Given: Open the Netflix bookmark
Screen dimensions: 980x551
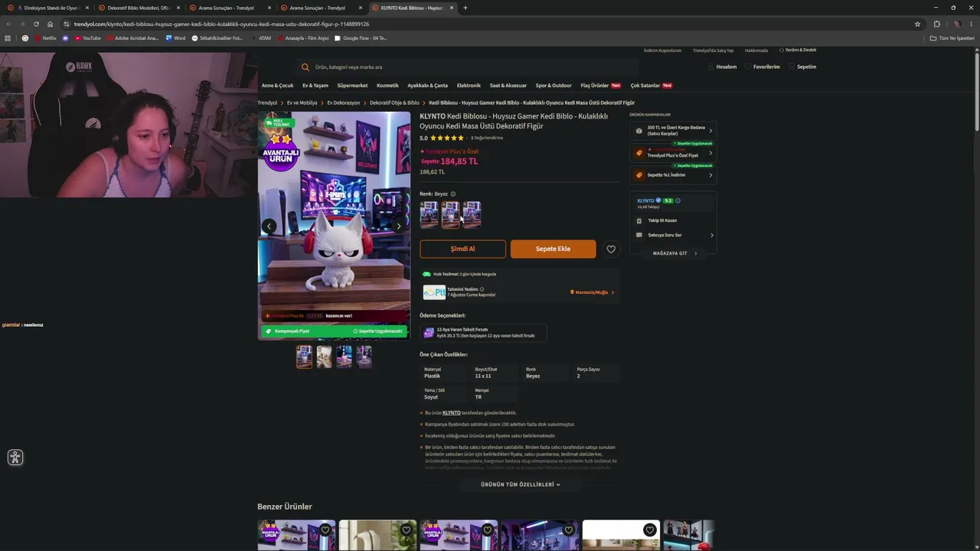Looking at the screenshot, I should [45, 38].
